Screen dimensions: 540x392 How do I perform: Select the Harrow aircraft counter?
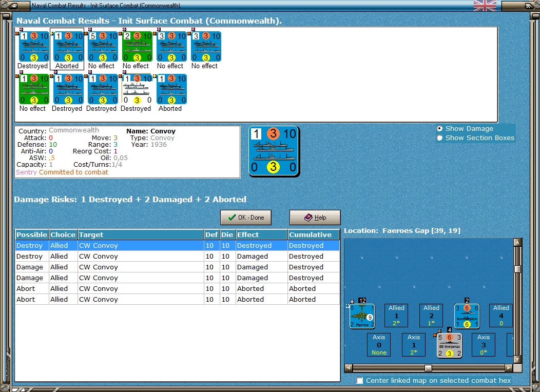click(362, 316)
